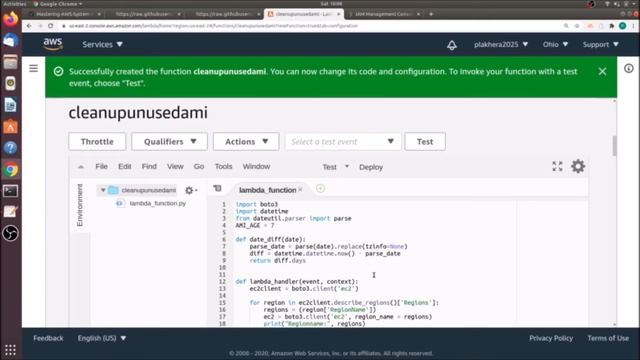The height and width of the screenshot is (360, 640).
Task: Open environment folder gear menu
Action: pyautogui.click(x=191, y=190)
